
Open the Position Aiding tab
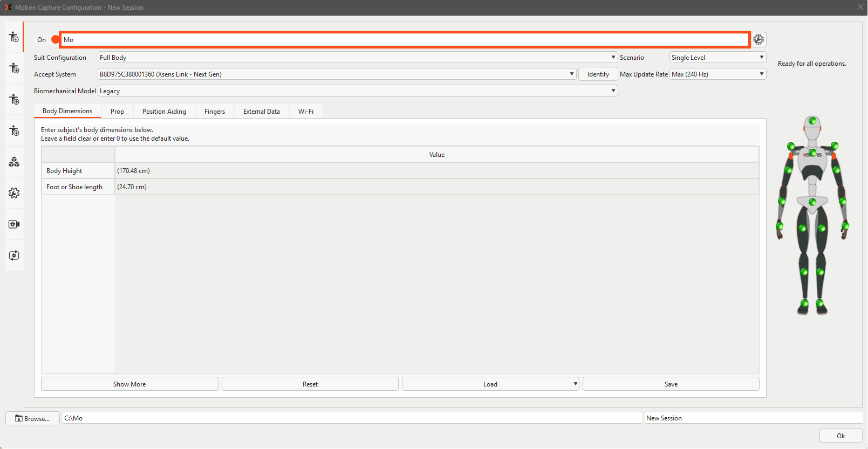[164, 112]
